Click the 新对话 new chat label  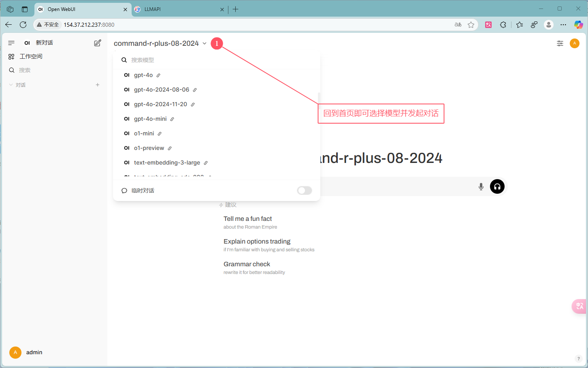click(x=45, y=43)
